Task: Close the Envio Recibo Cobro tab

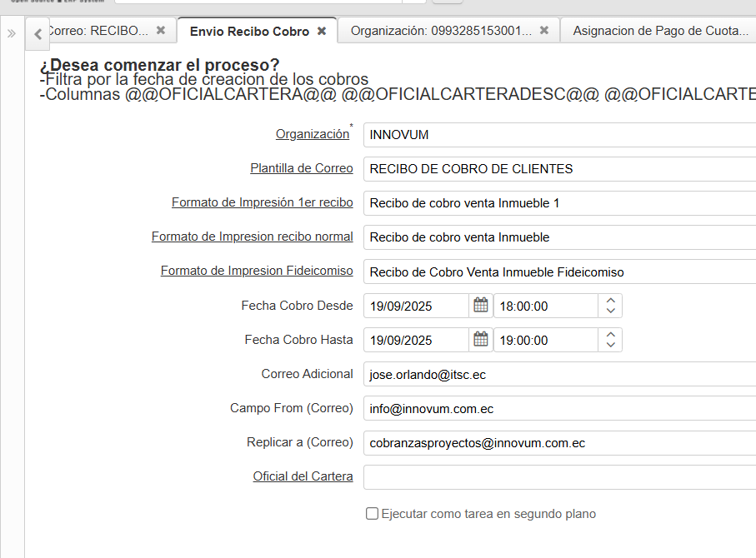Action: (x=321, y=31)
